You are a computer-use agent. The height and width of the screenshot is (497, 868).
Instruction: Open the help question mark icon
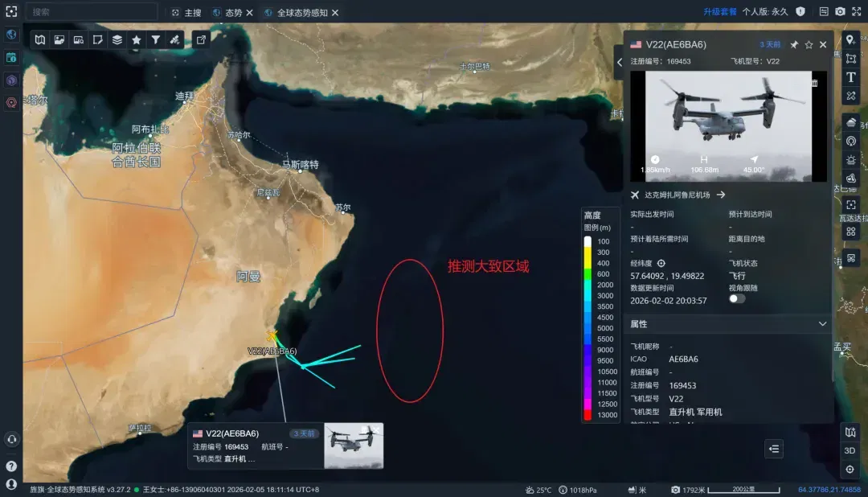(11, 466)
